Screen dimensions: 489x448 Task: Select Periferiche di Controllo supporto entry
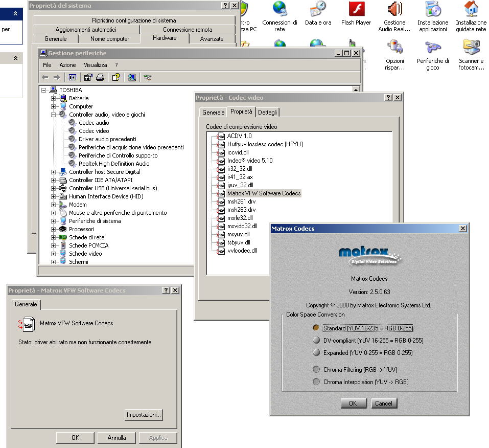(118, 155)
